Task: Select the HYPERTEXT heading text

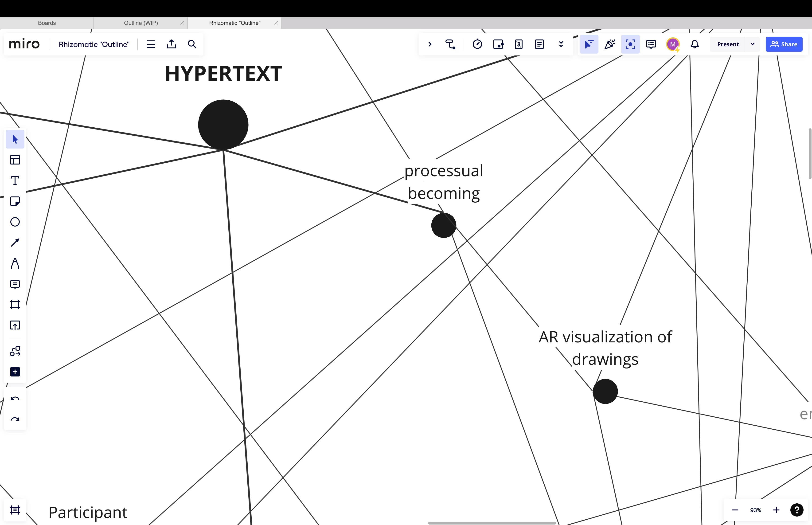Action: pos(223,74)
